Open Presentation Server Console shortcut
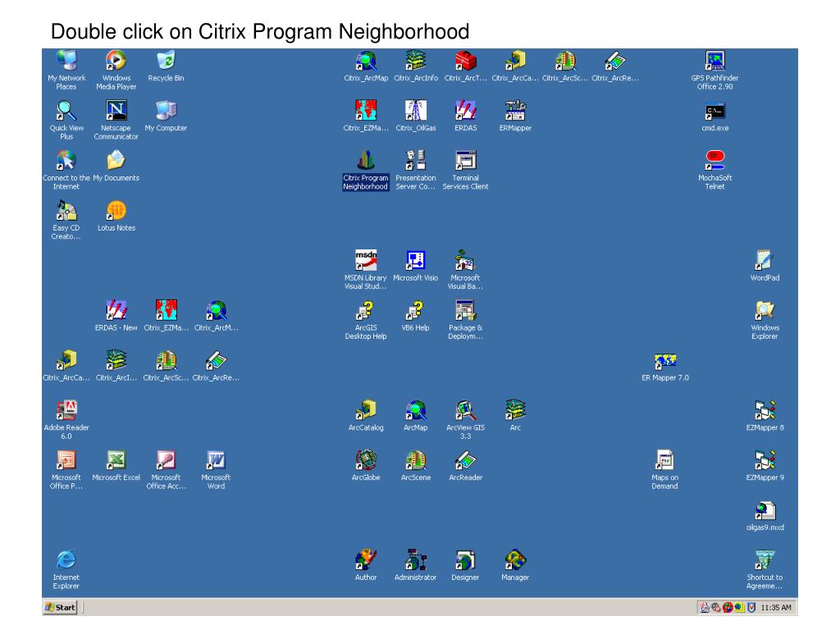This screenshot has width=840, height=630. (x=416, y=161)
